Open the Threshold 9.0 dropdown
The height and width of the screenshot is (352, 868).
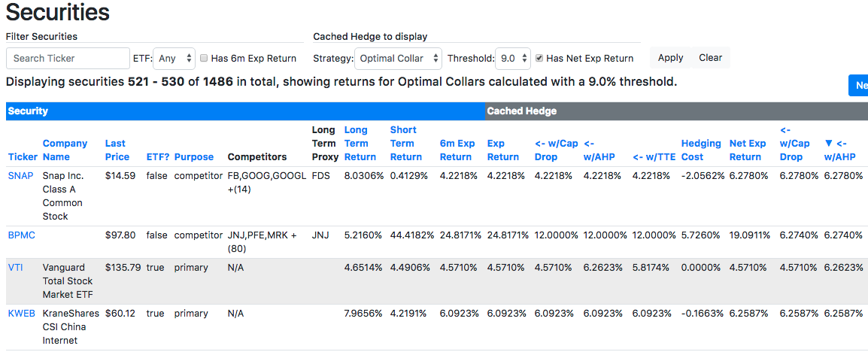point(513,58)
